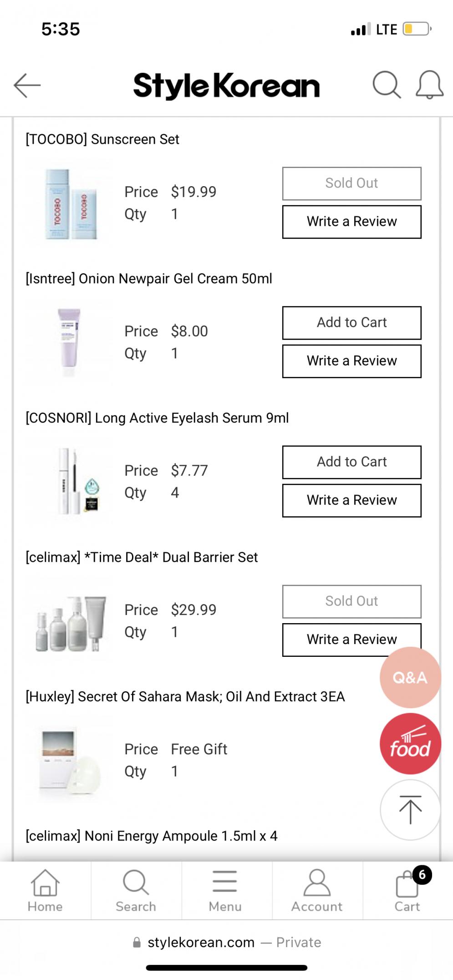Open the Search tab in bottom bar

pyautogui.click(x=136, y=891)
